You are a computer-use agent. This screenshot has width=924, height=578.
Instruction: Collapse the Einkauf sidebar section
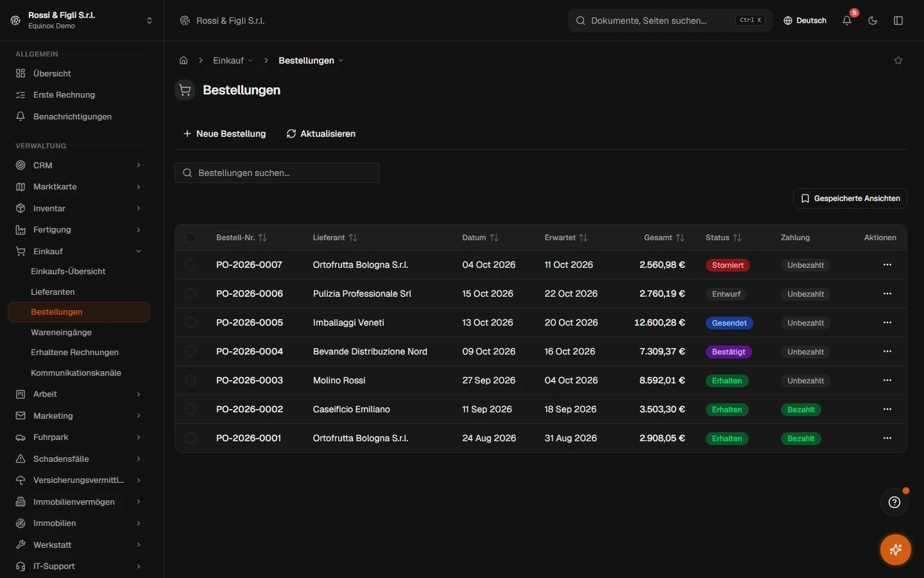click(x=78, y=251)
